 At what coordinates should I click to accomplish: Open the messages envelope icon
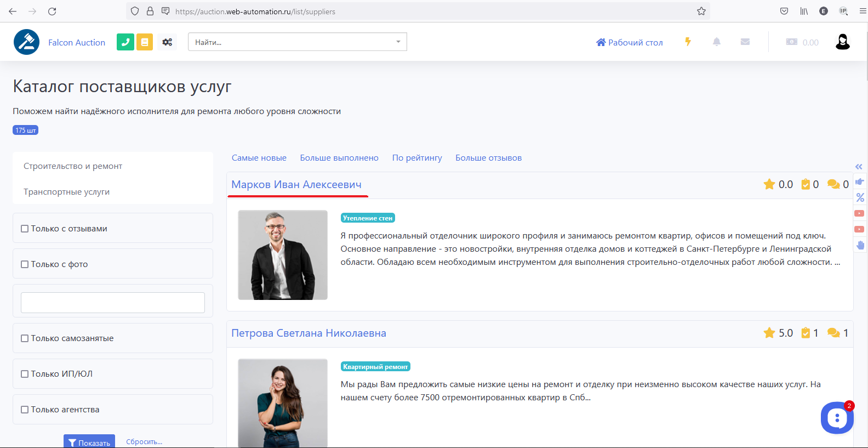click(745, 42)
